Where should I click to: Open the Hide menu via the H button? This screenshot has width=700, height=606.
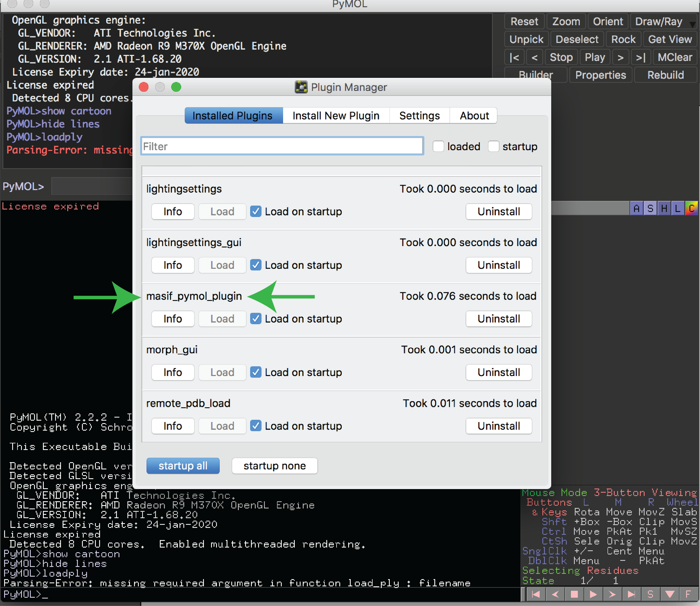pyautogui.click(x=664, y=208)
